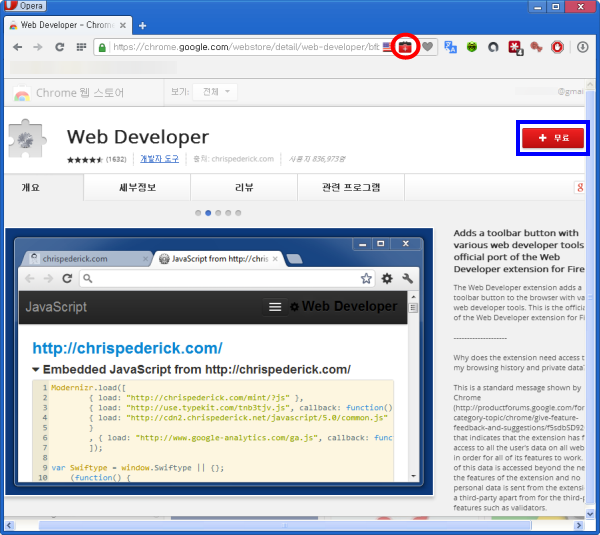600x535 pixels.
Task: Click the horizontal scrollbar right arrow
Action: [579, 525]
